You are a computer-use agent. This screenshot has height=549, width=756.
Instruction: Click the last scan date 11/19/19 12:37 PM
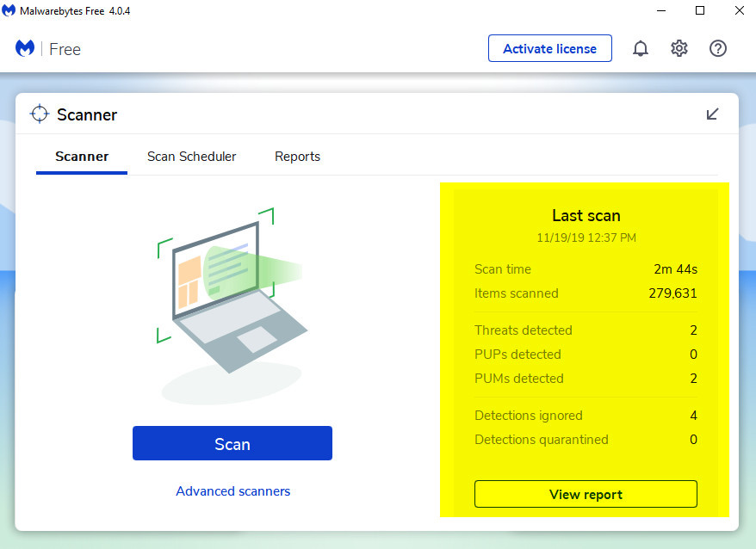(x=586, y=237)
